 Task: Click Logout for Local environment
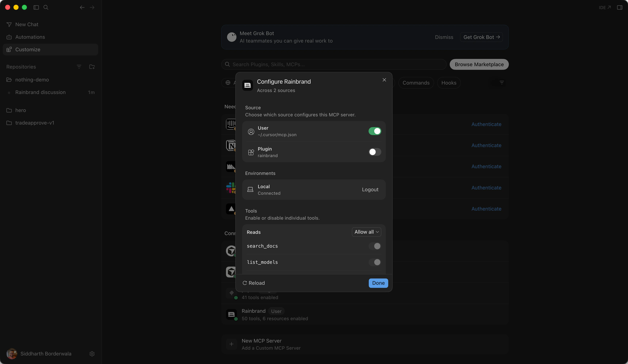(370, 190)
